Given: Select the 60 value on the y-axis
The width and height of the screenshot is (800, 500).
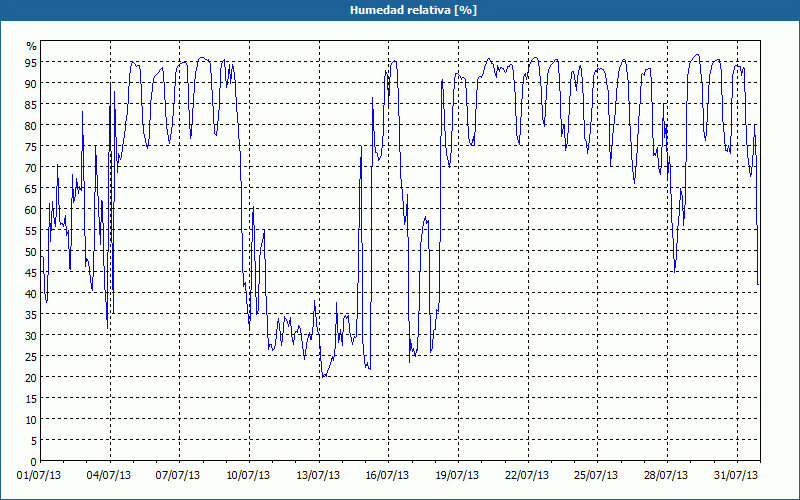Looking at the screenshot, I should [x=31, y=209].
